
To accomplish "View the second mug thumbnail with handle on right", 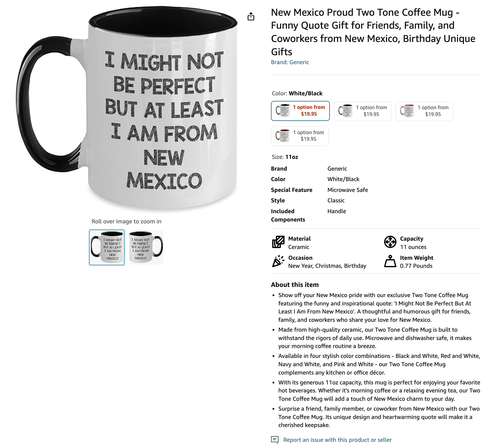I will (146, 247).
